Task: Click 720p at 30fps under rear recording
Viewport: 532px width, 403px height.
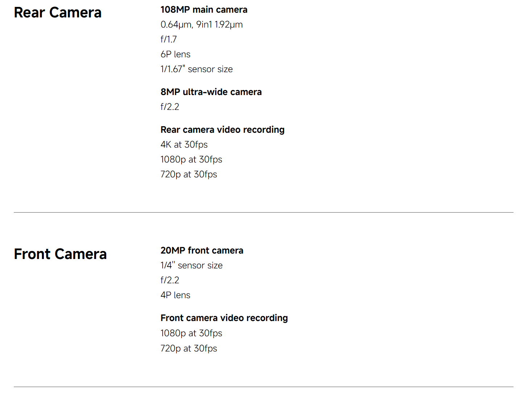Action: pos(188,174)
